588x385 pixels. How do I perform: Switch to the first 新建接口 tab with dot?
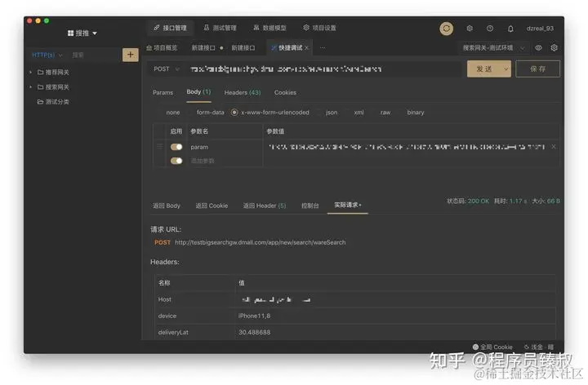[207, 48]
